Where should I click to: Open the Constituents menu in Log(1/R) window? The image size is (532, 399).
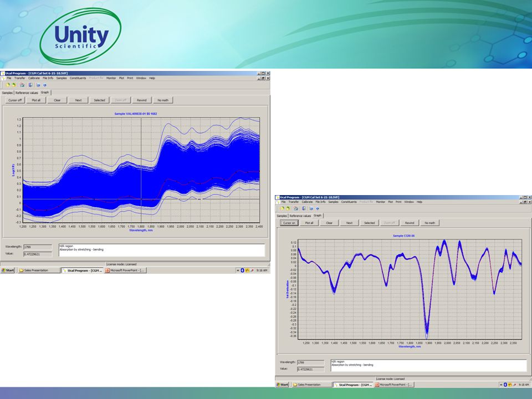pyautogui.click(x=78, y=78)
